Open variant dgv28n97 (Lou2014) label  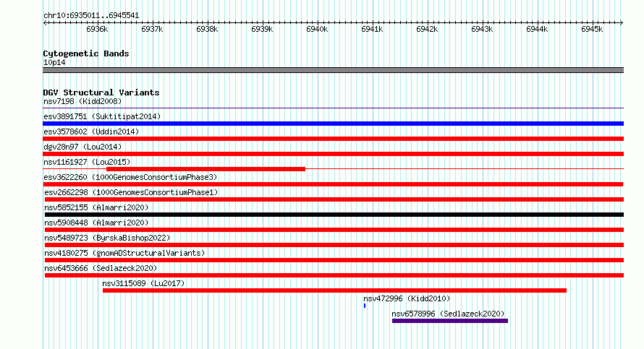(82, 147)
